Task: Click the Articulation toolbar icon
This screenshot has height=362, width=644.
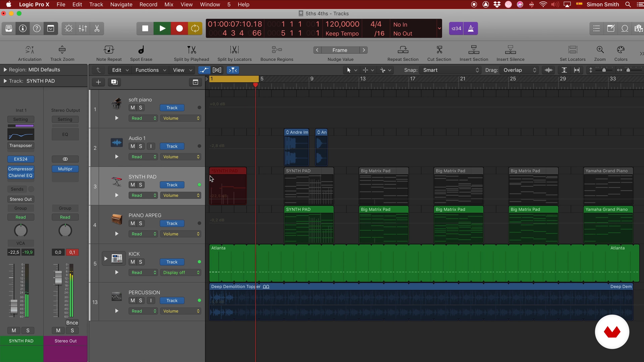Action: 30,50
